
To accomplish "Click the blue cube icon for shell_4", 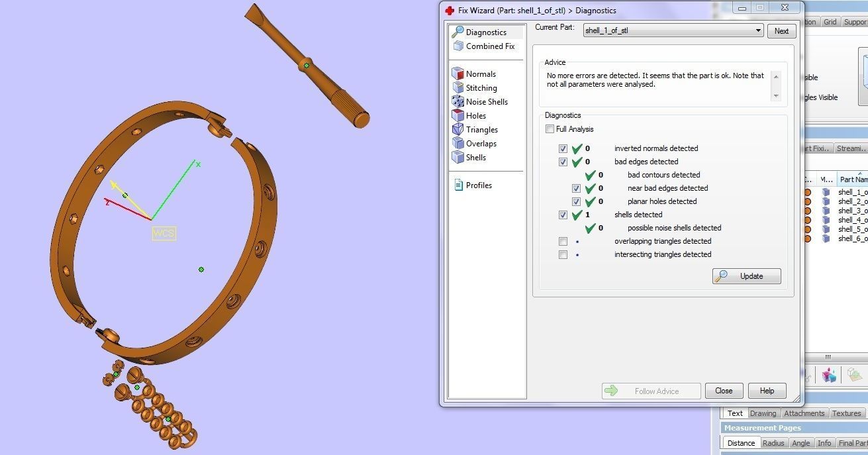I will 826,220.
